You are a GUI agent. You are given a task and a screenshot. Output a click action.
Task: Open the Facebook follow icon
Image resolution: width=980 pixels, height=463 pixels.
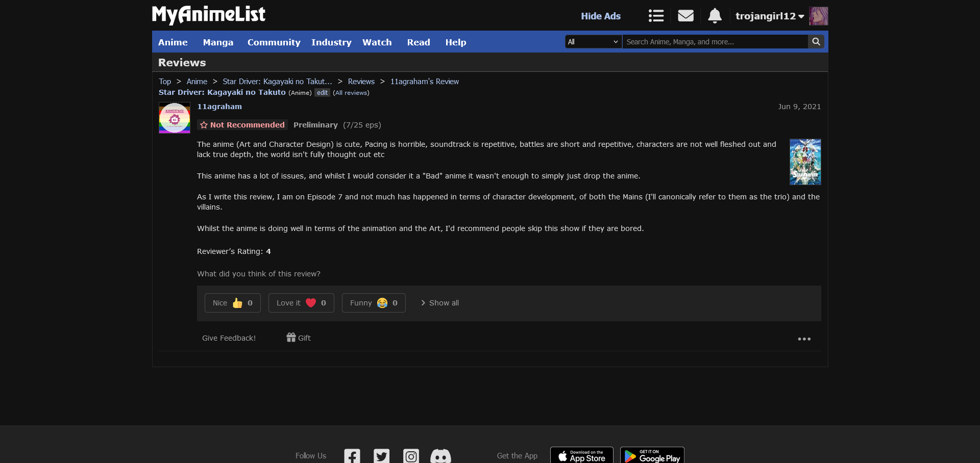tap(352, 456)
